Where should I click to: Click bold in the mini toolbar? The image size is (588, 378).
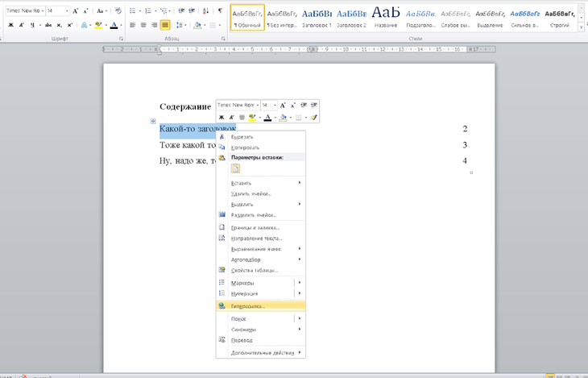222,118
